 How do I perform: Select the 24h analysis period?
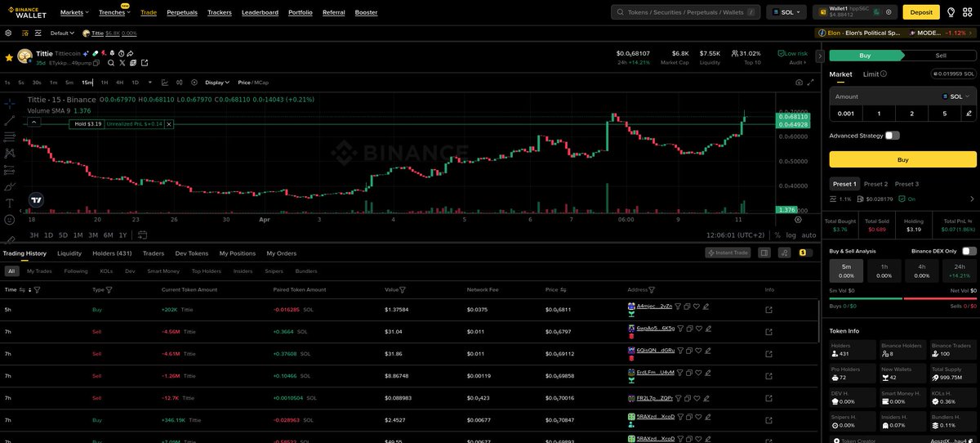point(959,271)
